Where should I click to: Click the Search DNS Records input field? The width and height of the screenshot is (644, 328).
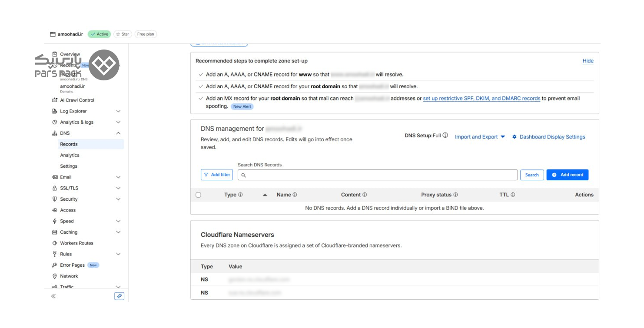coord(377,175)
